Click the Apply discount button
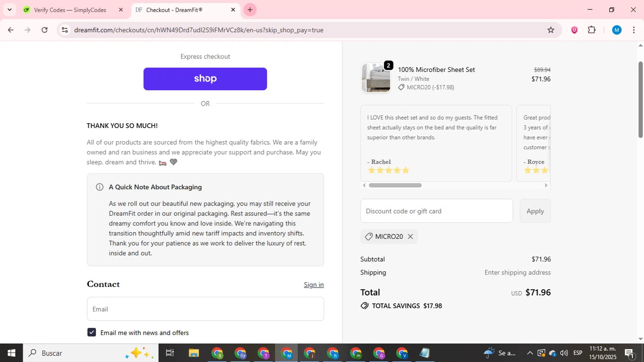This screenshot has height=362, width=644. click(x=535, y=211)
